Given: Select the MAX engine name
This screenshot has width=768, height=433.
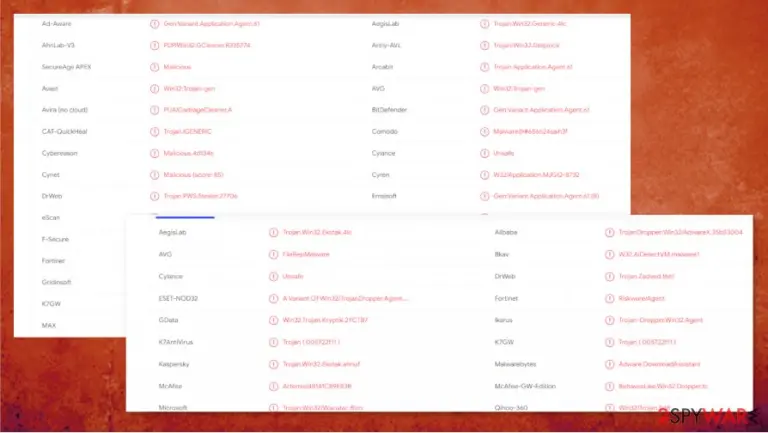Looking at the screenshot, I should [48, 325].
